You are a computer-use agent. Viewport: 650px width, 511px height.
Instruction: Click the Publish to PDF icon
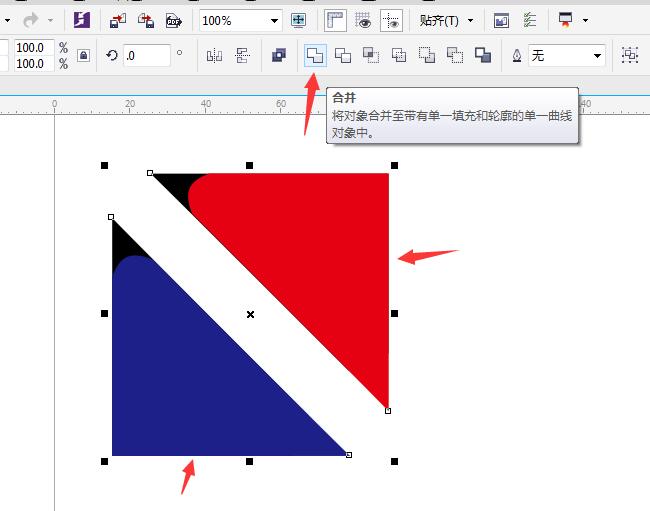(x=174, y=20)
